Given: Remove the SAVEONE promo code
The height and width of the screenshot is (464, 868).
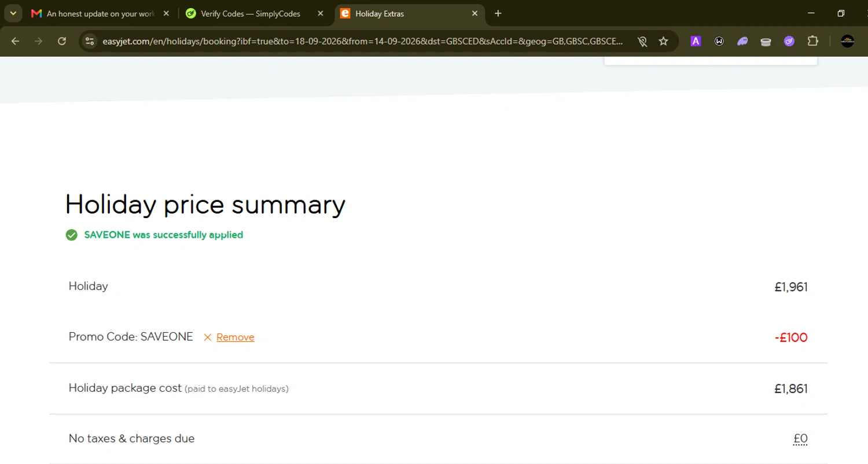Looking at the screenshot, I should (236, 337).
